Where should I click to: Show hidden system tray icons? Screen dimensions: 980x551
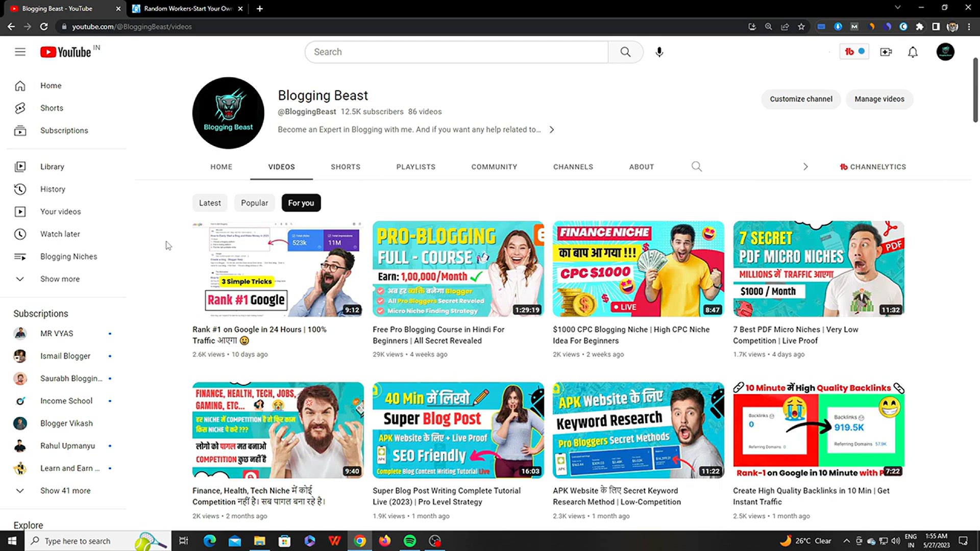846,541
